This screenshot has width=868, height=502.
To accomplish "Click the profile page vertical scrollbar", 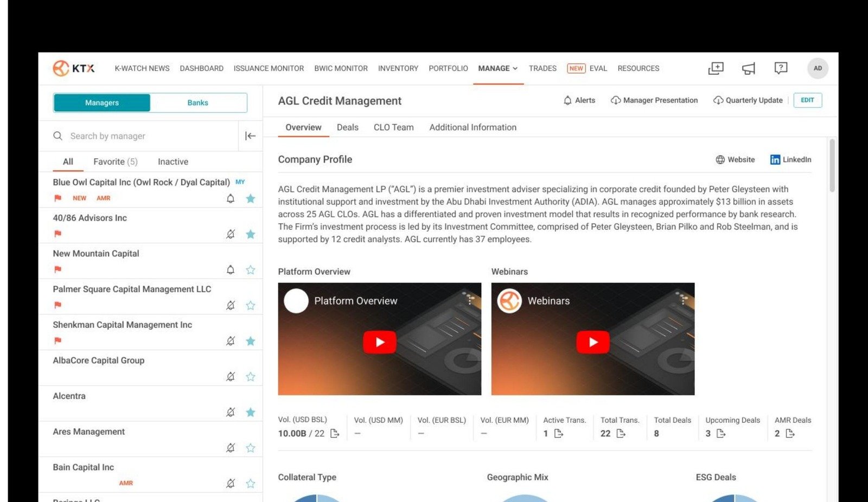I will pyautogui.click(x=832, y=165).
